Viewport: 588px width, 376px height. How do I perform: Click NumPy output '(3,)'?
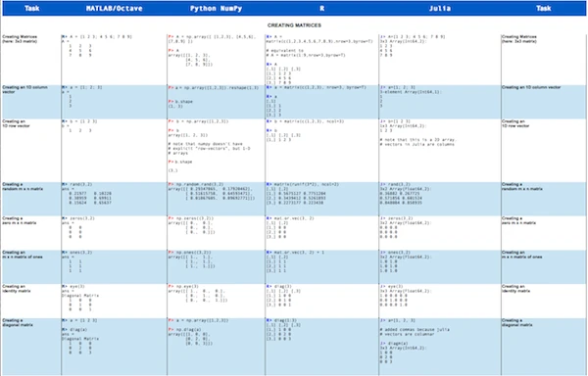(x=172, y=170)
